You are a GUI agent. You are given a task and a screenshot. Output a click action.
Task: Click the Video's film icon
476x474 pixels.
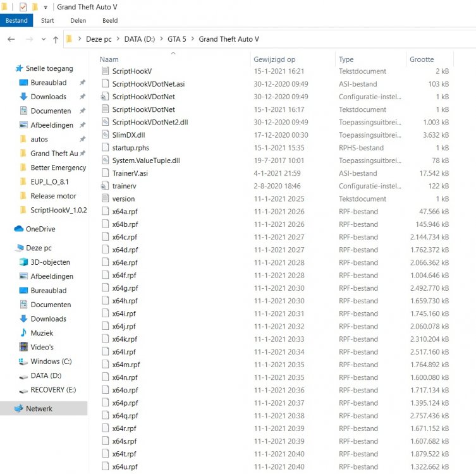tap(23, 347)
